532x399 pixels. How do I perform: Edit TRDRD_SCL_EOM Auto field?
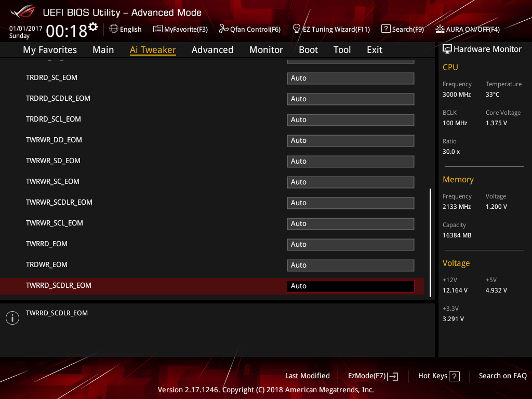pos(351,120)
